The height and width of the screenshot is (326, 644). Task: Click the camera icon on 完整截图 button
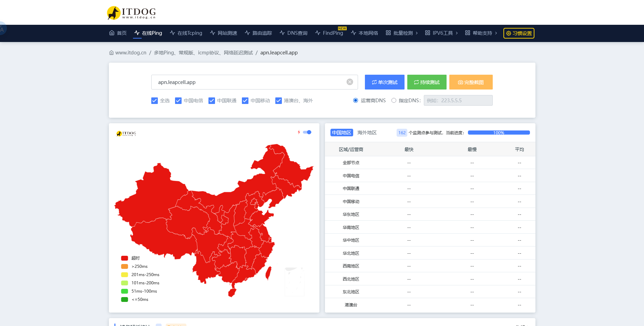pyautogui.click(x=460, y=82)
